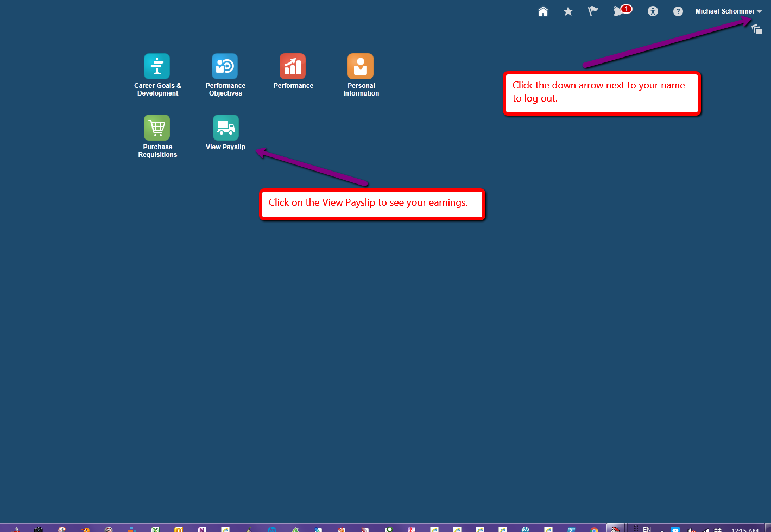Open Excel from the taskbar
Viewport: 771px width, 532px height.
[x=155, y=529]
